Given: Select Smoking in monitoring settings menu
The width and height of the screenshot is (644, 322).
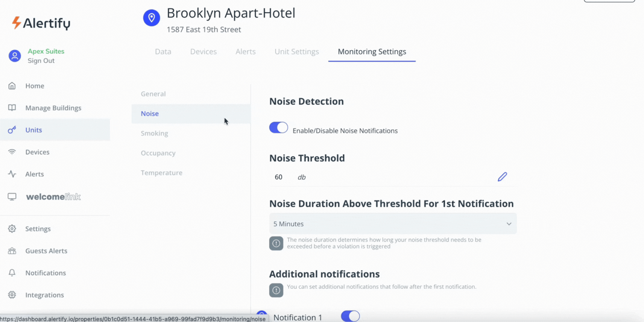Looking at the screenshot, I should point(154,133).
